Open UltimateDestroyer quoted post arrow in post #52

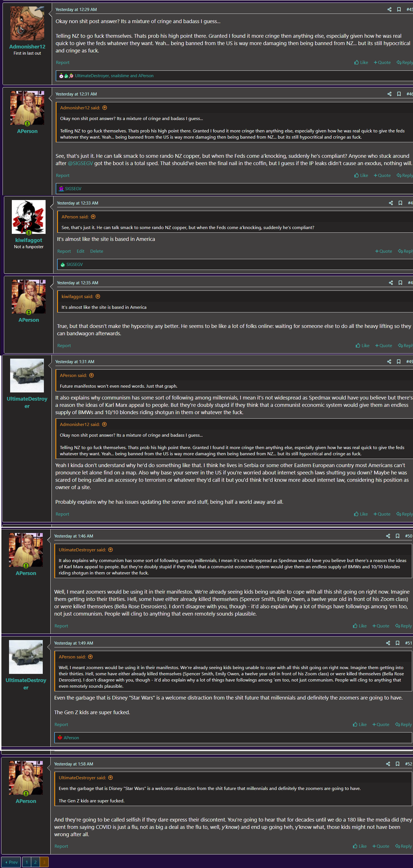point(110,778)
